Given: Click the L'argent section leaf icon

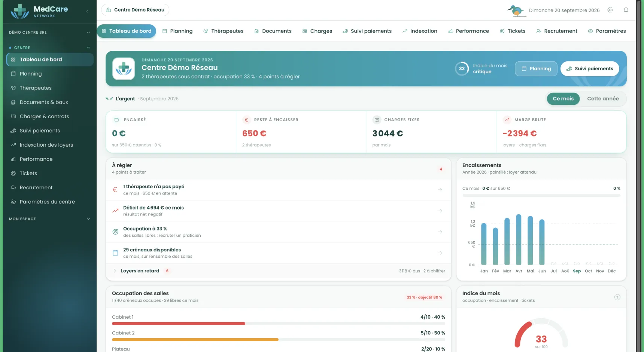Looking at the screenshot, I should coord(109,99).
